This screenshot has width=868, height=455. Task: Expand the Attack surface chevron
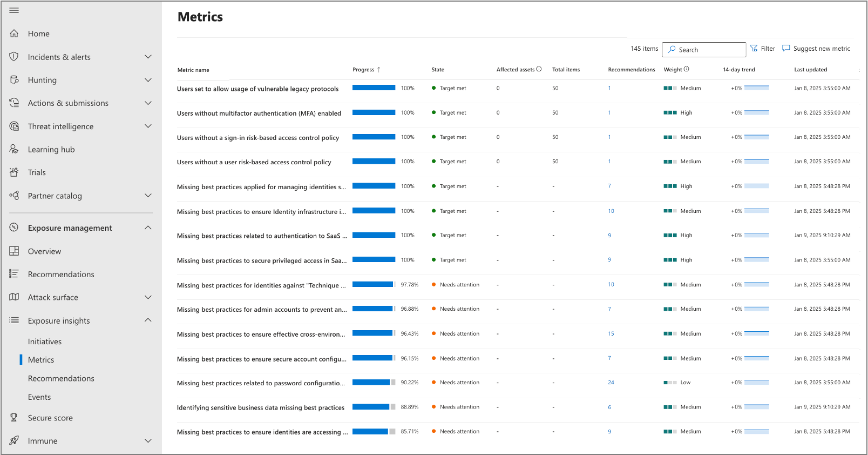[x=148, y=297]
